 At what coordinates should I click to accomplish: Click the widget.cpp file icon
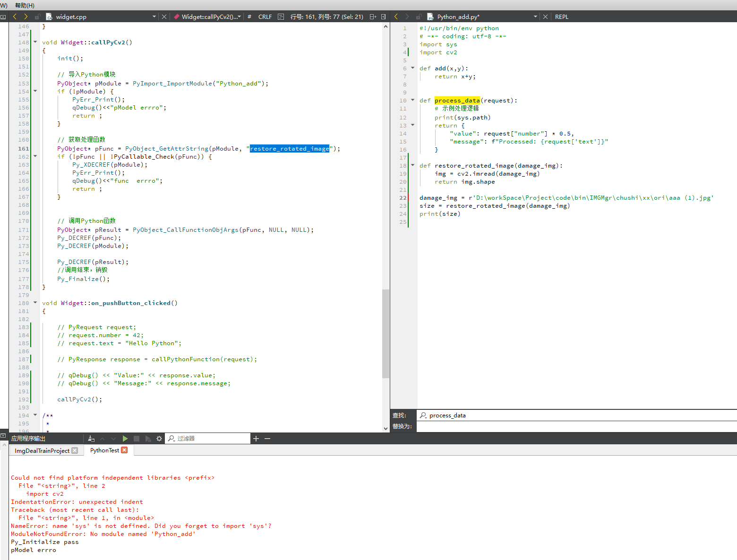[49, 17]
